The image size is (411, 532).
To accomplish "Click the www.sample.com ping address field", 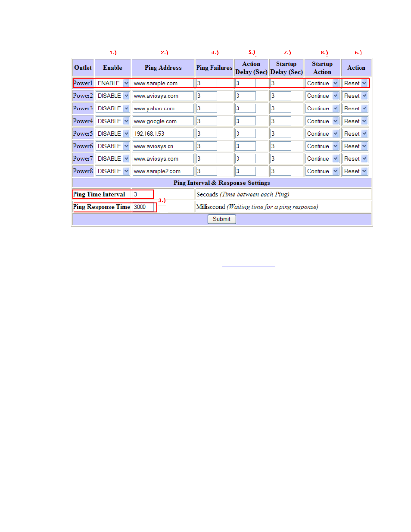I will pos(163,83).
